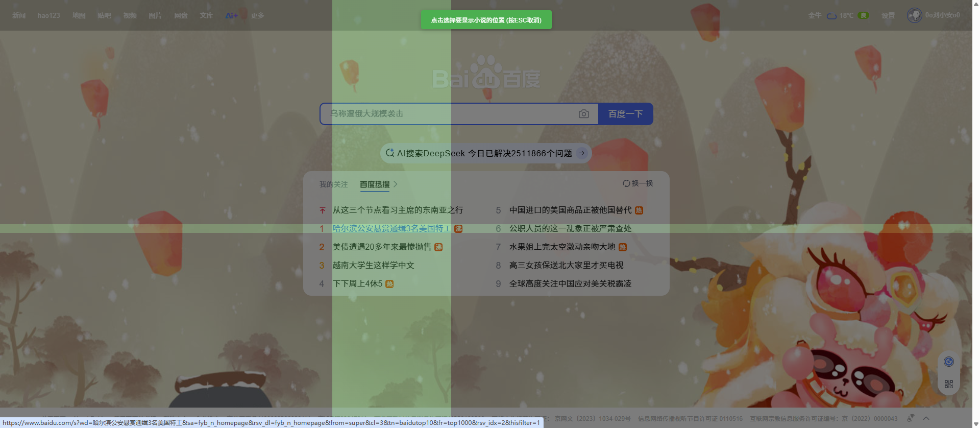980x428 pixels.
Task: Click 换一换 to refresh hot searches
Action: pos(642,183)
